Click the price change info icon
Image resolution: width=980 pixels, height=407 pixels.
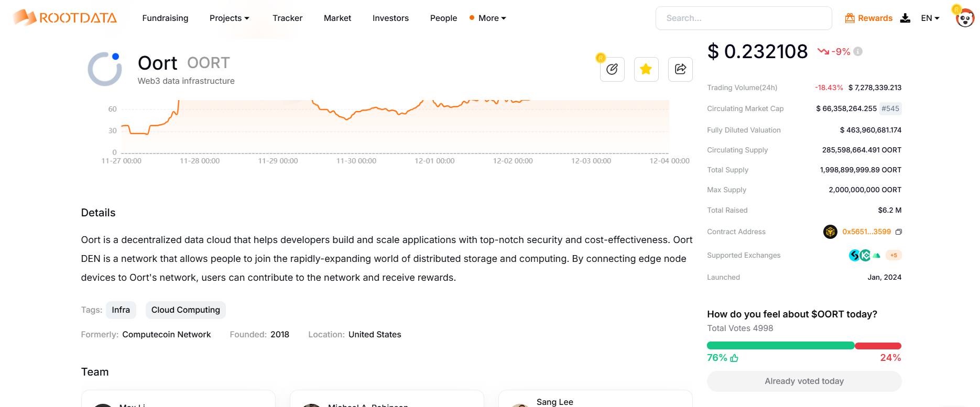coord(858,51)
